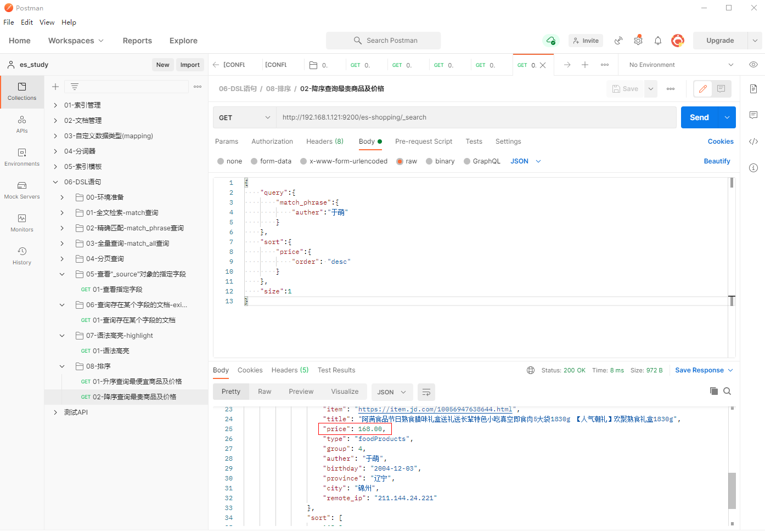Viewport: 765px width, 532px height.
Task: Open the GET method dropdown
Action: tap(244, 117)
